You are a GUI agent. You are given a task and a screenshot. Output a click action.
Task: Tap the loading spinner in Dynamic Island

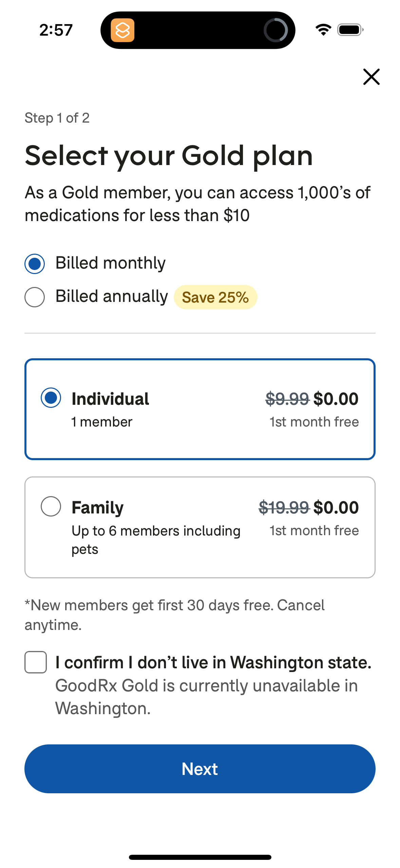click(275, 30)
